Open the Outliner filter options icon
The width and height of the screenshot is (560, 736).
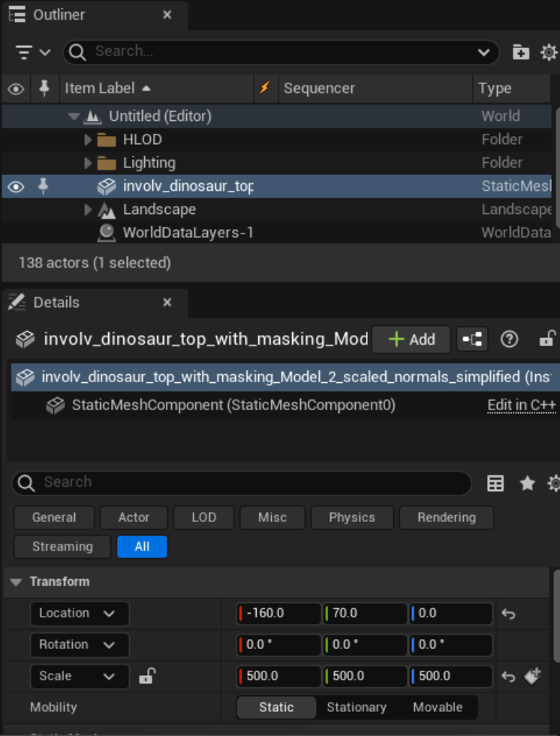click(33, 52)
